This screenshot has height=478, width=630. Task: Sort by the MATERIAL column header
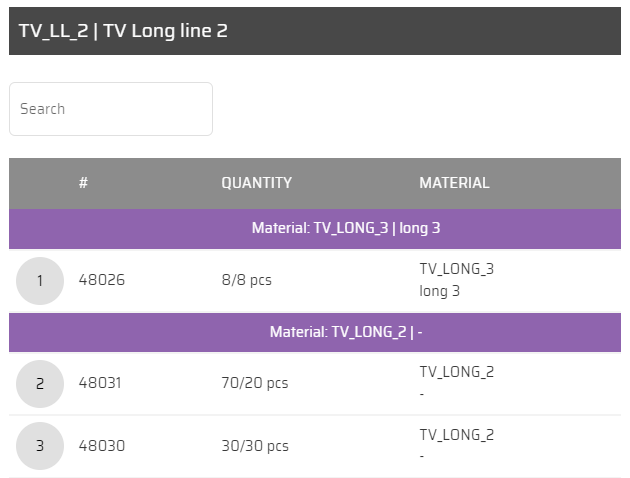click(454, 183)
